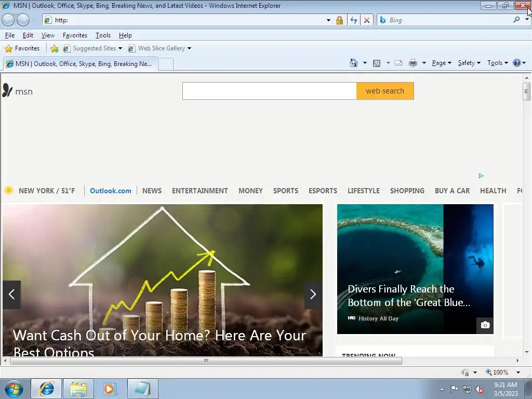The height and width of the screenshot is (399, 532).
Task: Go to NEWS section
Action: 152,191
